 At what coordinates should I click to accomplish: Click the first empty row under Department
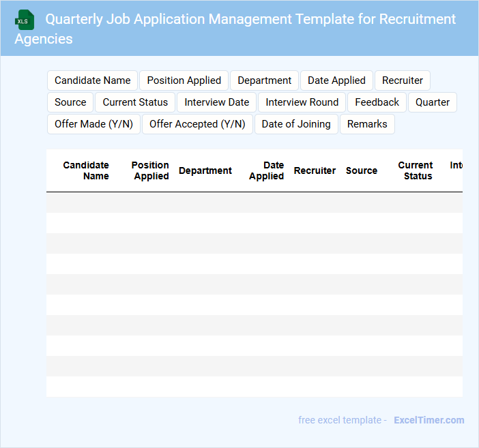[205, 203]
